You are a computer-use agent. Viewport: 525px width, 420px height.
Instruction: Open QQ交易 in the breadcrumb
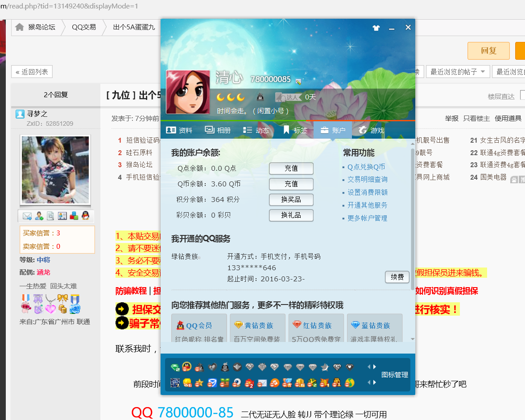pyautogui.click(x=84, y=27)
